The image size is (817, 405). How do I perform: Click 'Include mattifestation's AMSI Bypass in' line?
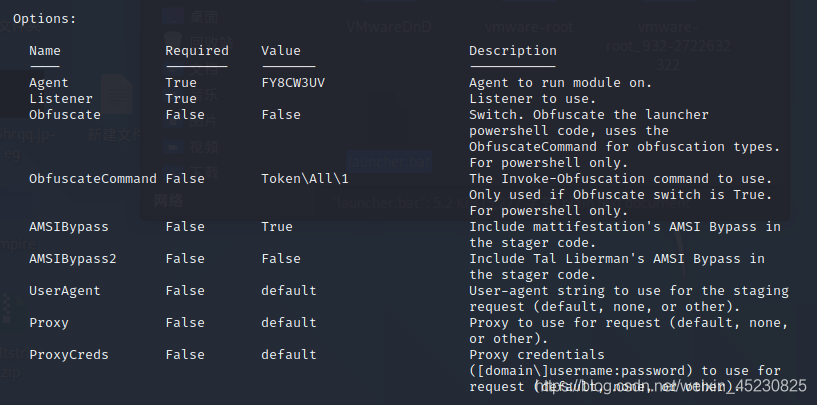click(x=625, y=227)
